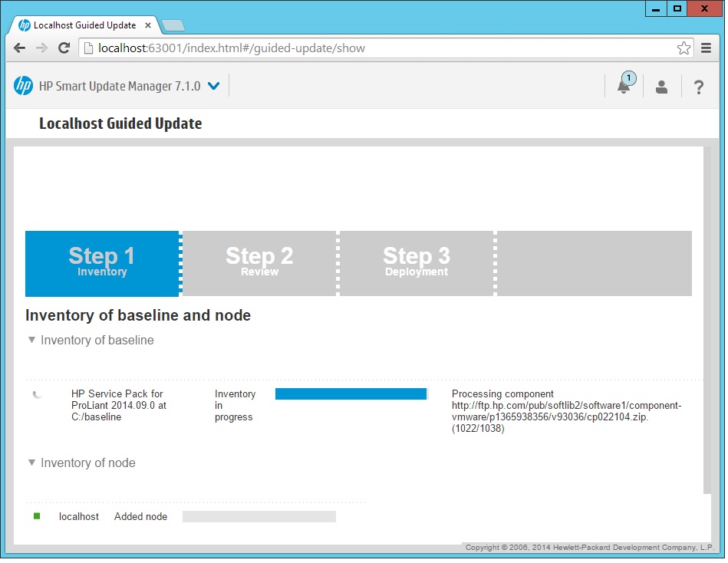728x563 pixels.
Task: Collapse the Inventory of node section
Action: pos(31,463)
